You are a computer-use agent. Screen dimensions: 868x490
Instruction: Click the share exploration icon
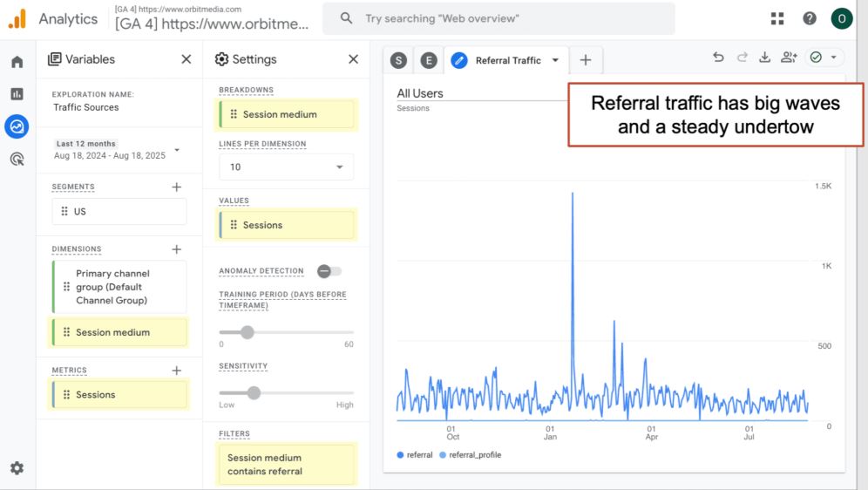(x=789, y=58)
